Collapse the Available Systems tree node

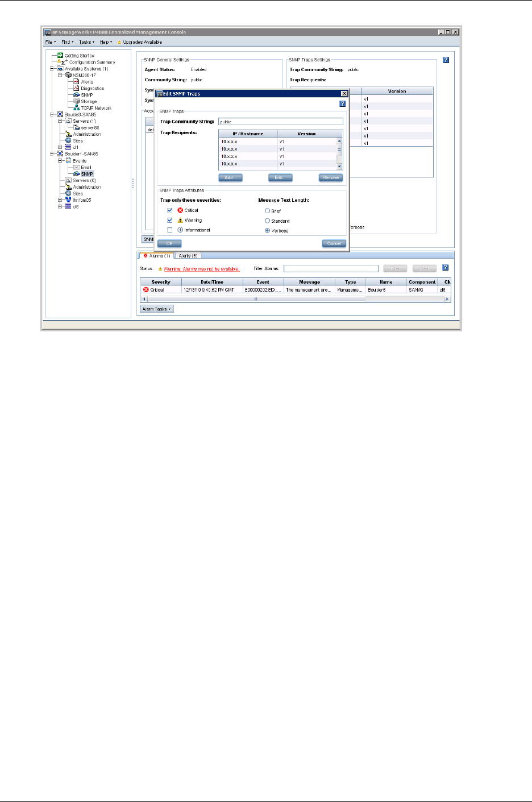(52, 69)
